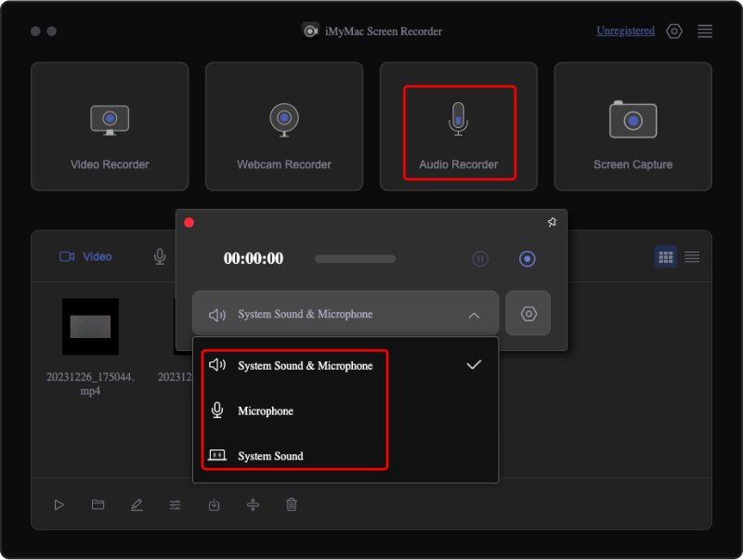The width and height of the screenshot is (743, 560).
Task: Rename the recording with pencil icon
Action: point(137,504)
